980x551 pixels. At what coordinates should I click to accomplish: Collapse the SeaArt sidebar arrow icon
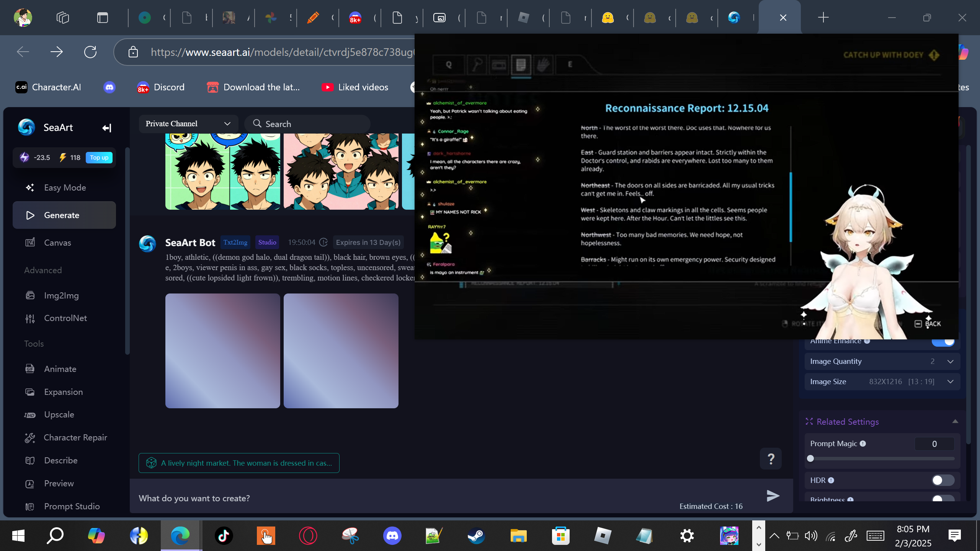[107, 128]
